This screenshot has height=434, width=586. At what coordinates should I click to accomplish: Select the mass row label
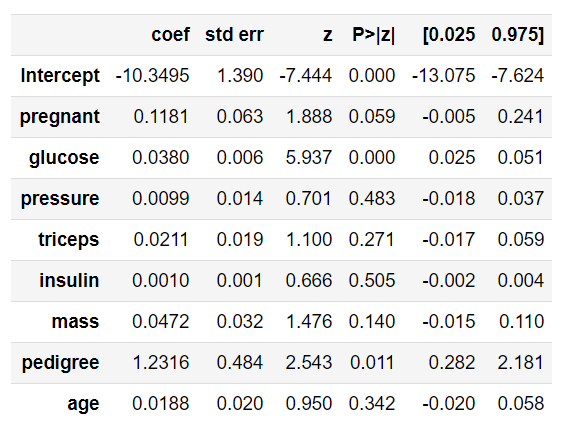coord(75,322)
